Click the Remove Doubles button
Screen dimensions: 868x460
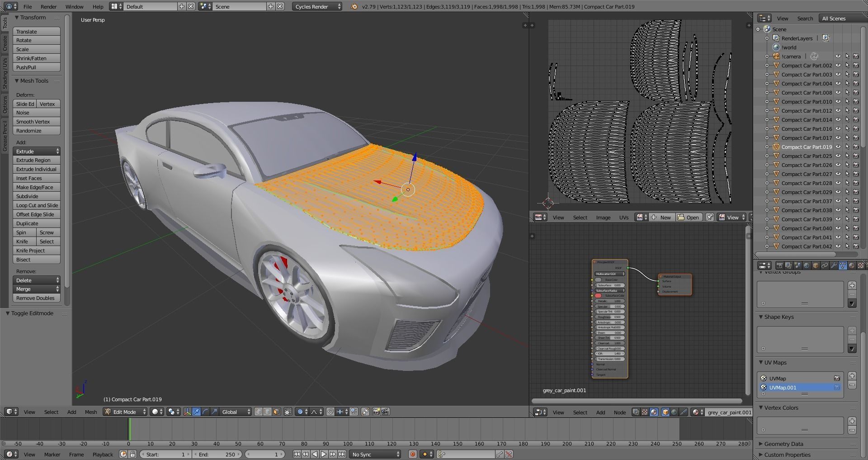coord(37,298)
